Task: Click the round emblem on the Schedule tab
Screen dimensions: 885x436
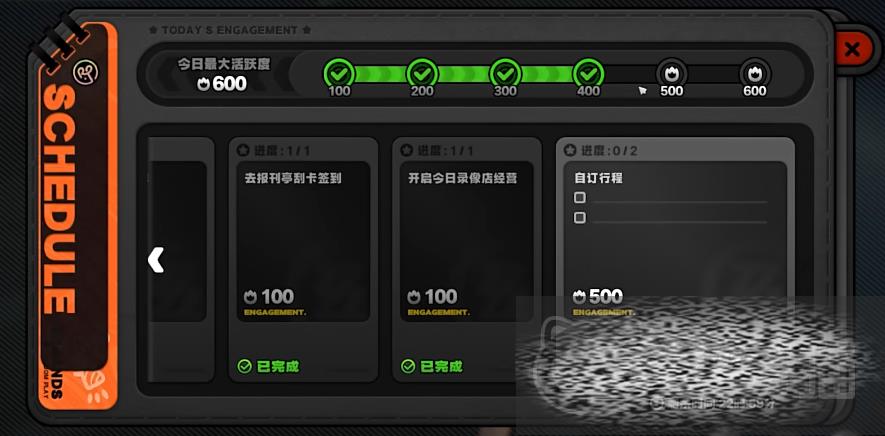Action: click(85, 72)
